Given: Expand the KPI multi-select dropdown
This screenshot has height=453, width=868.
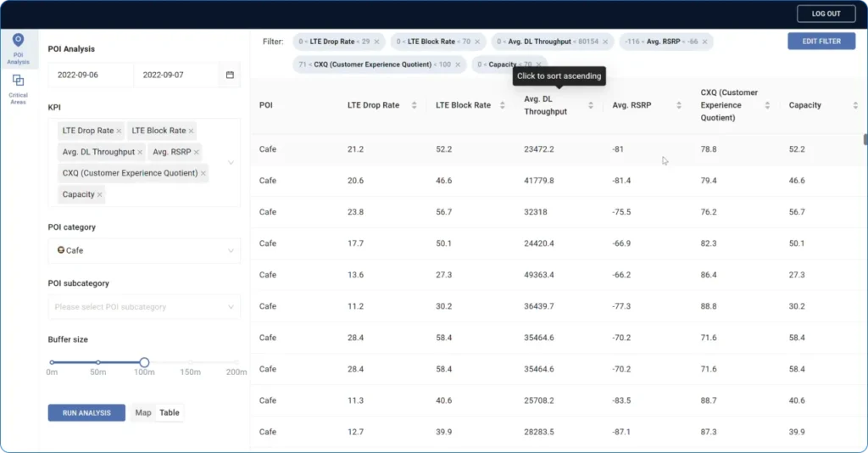Looking at the screenshot, I should pyautogui.click(x=231, y=161).
